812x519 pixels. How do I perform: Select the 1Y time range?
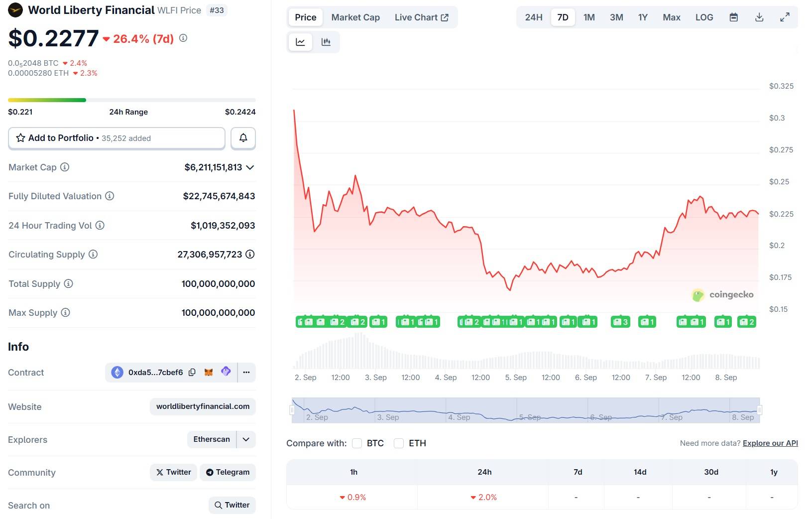[x=643, y=17]
